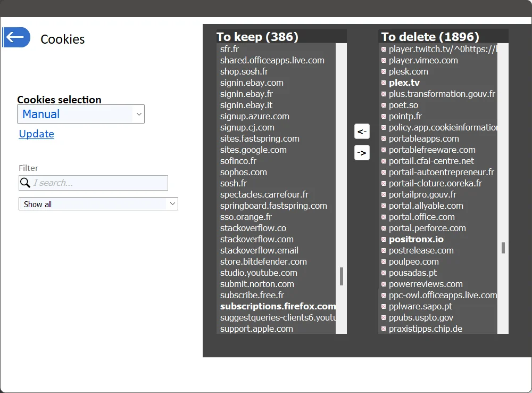
Task: Click delete icon beside portal.office.com
Action: pos(384,217)
